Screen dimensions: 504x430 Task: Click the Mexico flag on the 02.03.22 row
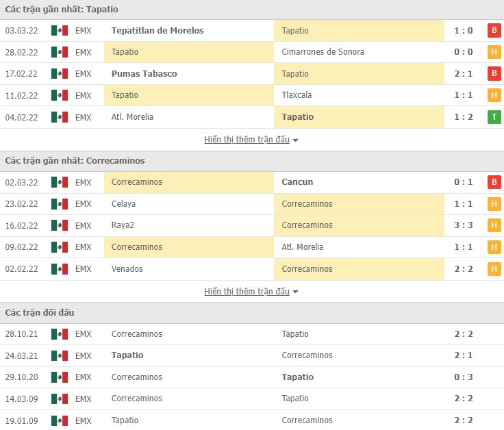(60, 182)
